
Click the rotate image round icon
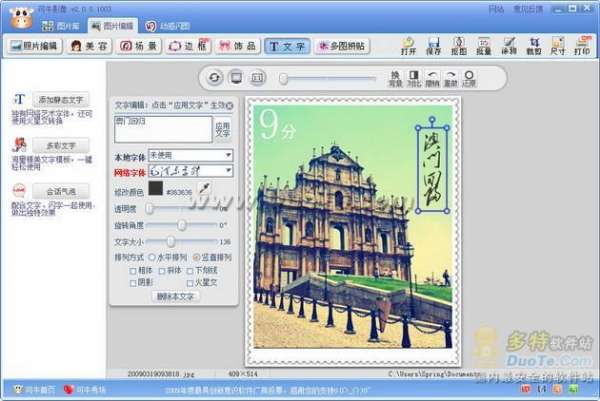click(214, 78)
